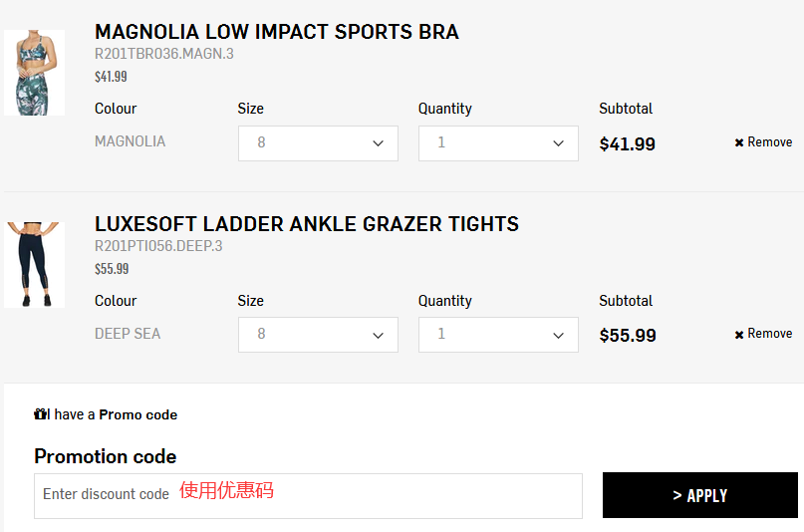
Task: Select SKU text R201PTI056.DEEP.3
Action: coord(158,246)
